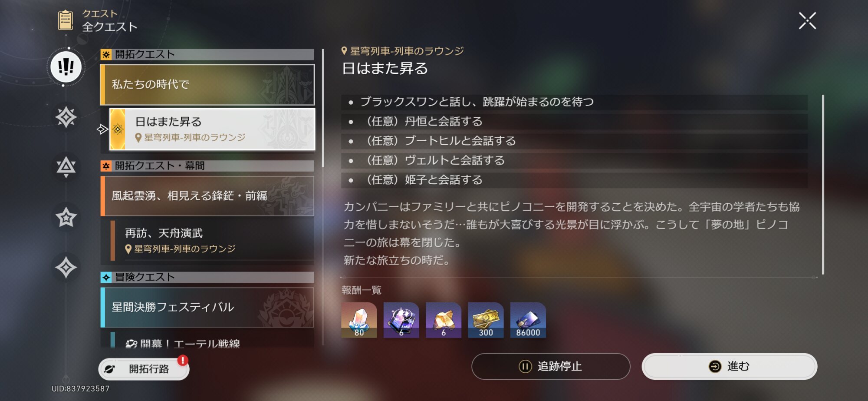The width and height of the screenshot is (868, 401).
Task: Select the 再訪、天舟演武 quest entry
Action: tap(212, 241)
